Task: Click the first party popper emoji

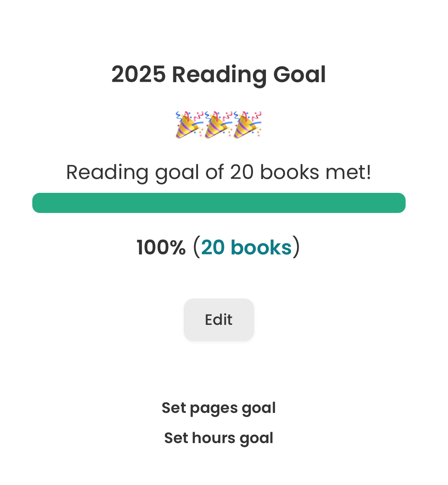Action: tap(189, 124)
